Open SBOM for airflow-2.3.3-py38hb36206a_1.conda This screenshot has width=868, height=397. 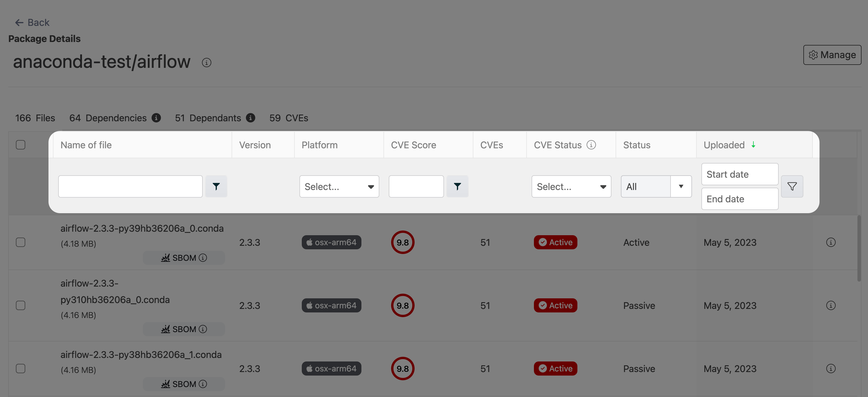click(184, 384)
